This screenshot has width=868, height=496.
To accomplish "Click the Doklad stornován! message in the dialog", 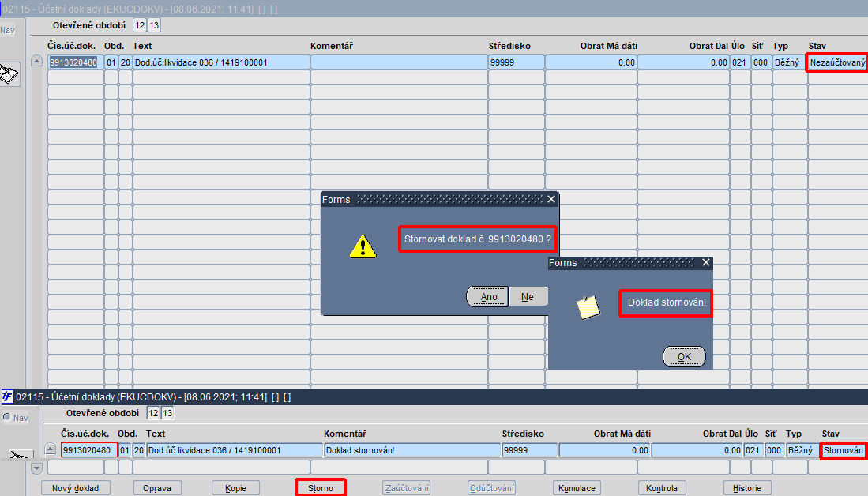I will pos(667,302).
